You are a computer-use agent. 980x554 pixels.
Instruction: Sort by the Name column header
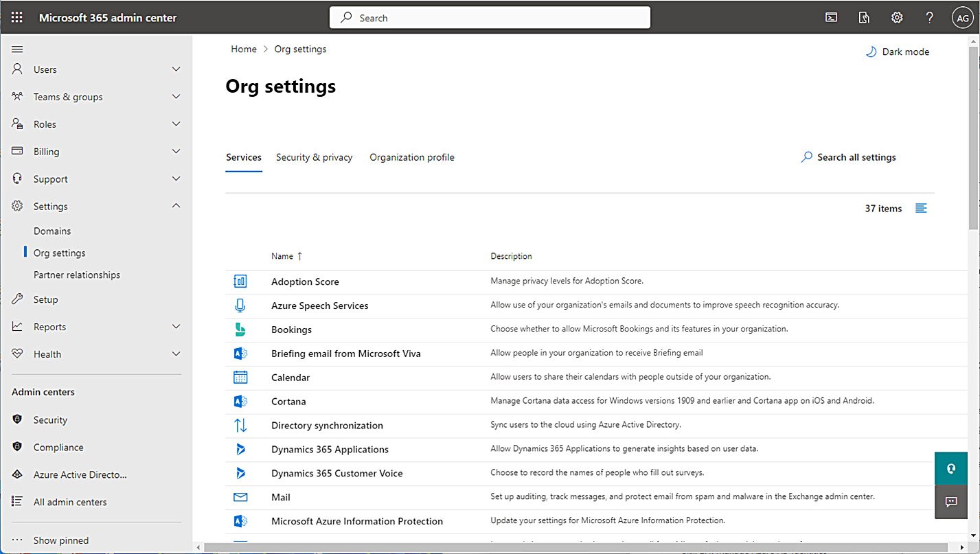click(x=286, y=256)
